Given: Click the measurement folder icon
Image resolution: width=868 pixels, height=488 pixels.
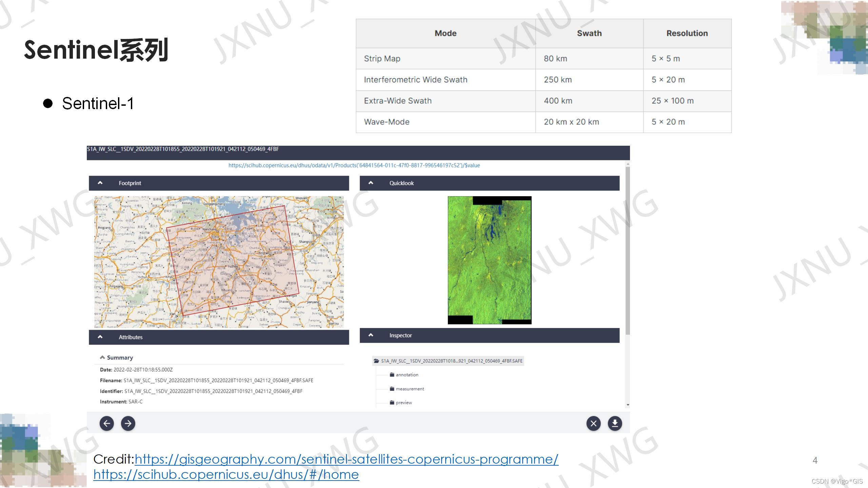Looking at the screenshot, I should pos(392,389).
